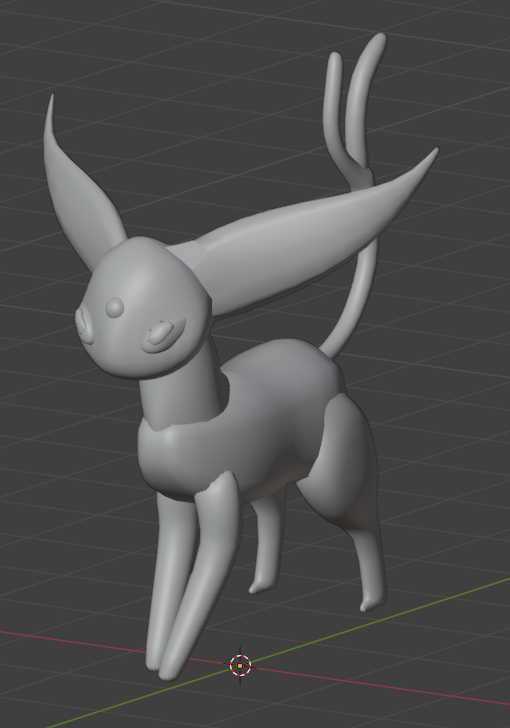The height and width of the screenshot is (728, 510).
Task: Click the 3D cursor on the floor
Action: (240, 666)
